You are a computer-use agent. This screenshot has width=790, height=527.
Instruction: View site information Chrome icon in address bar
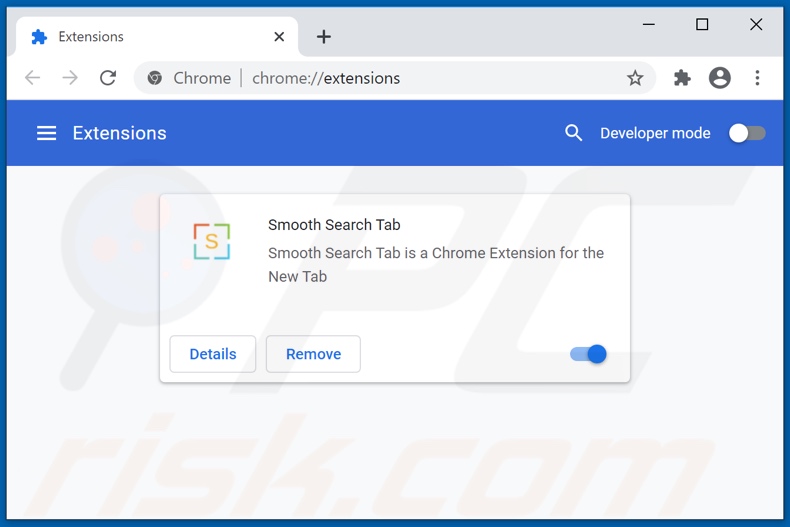click(155, 78)
